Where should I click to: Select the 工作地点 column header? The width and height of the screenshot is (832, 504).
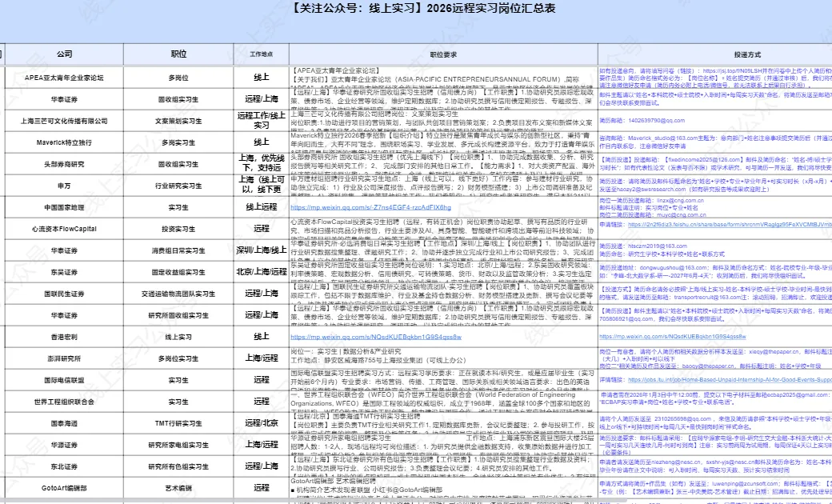pos(259,54)
